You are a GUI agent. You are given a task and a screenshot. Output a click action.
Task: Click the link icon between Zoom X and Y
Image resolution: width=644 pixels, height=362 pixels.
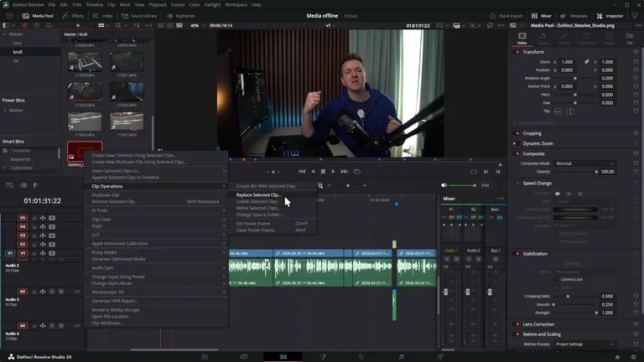(586, 61)
